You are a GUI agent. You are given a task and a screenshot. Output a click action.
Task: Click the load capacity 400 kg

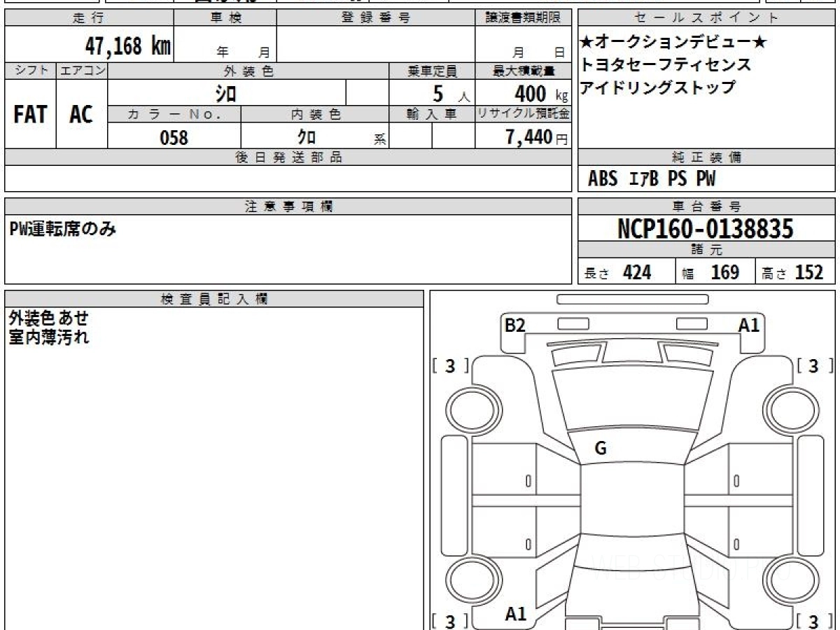541,93
